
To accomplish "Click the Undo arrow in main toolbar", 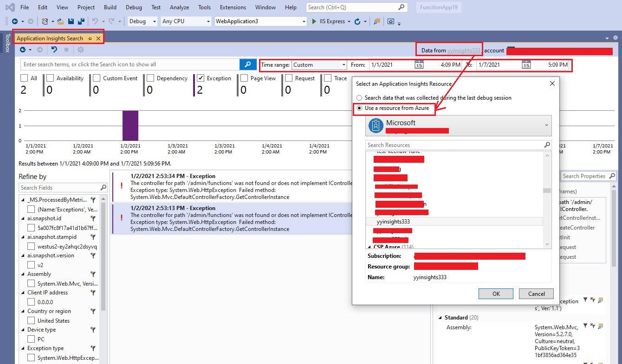I will pos(95,21).
